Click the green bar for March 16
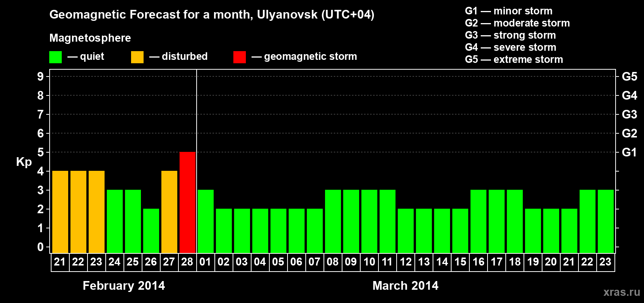This screenshot has height=303, width=644. (x=478, y=221)
